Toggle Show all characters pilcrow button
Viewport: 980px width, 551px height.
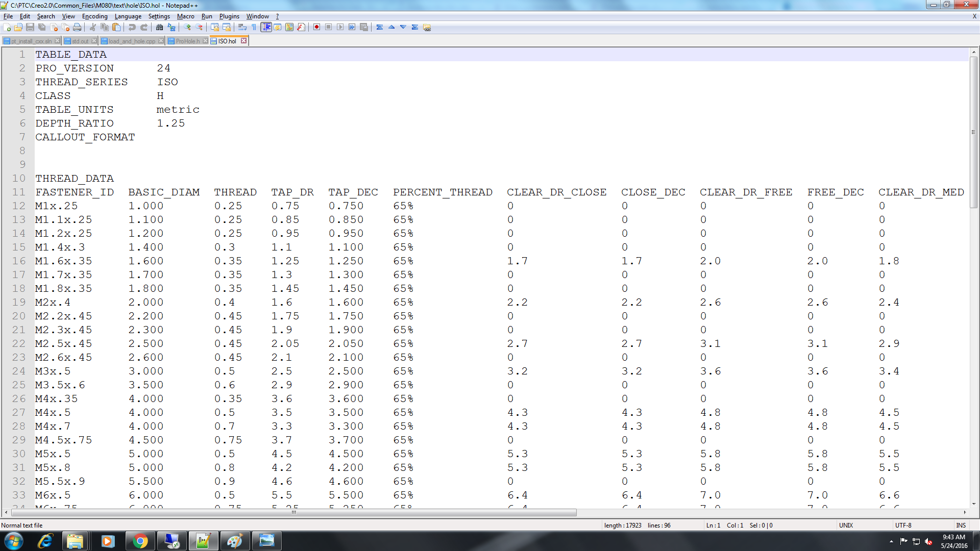[254, 27]
